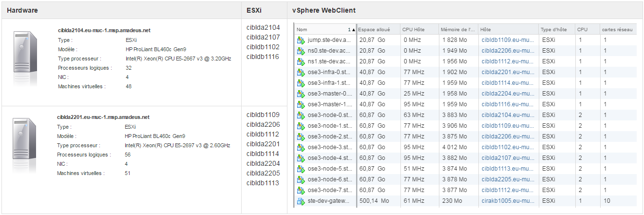Select the ose3-master-1 virtual machine icon
The height and width of the screenshot is (215, 644).
(x=301, y=104)
